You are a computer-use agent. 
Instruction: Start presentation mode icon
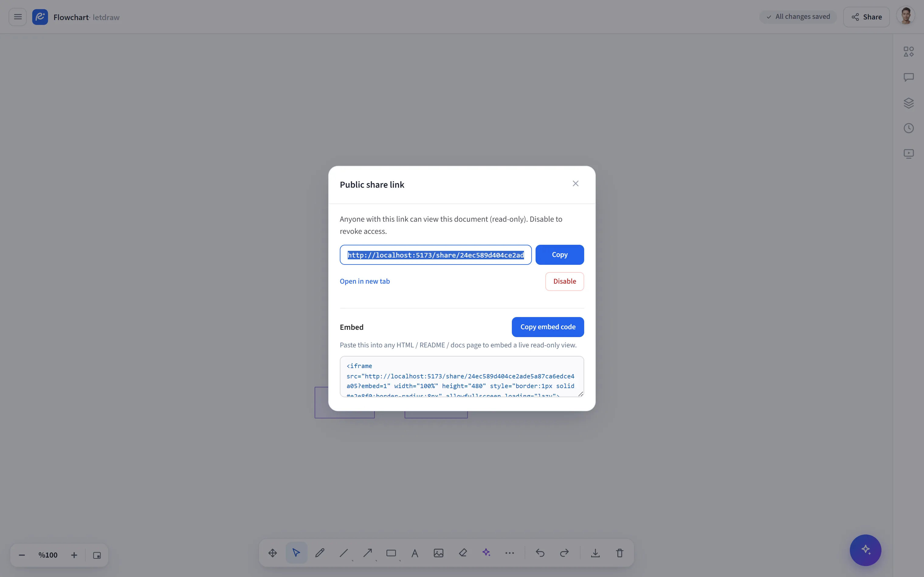908,153
